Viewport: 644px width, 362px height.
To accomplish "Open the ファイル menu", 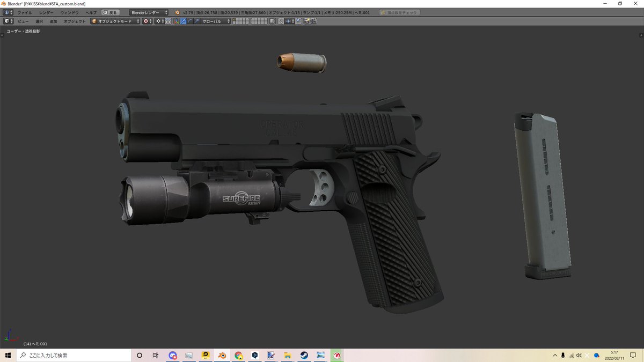I will pyautogui.click(x=25, y=12).
